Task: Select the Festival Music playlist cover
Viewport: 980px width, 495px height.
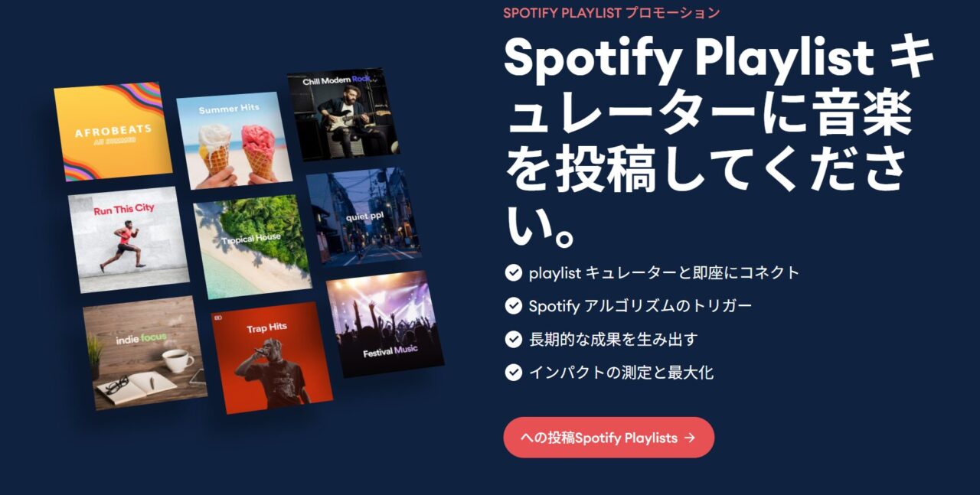Action: (385, 324)
